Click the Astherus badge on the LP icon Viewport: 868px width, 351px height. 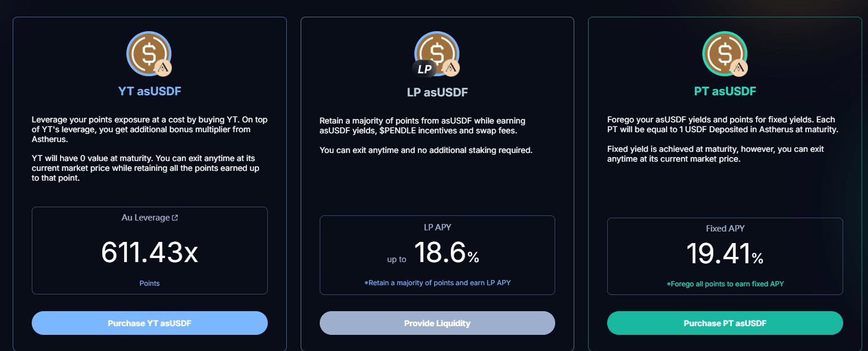point(451,68)
